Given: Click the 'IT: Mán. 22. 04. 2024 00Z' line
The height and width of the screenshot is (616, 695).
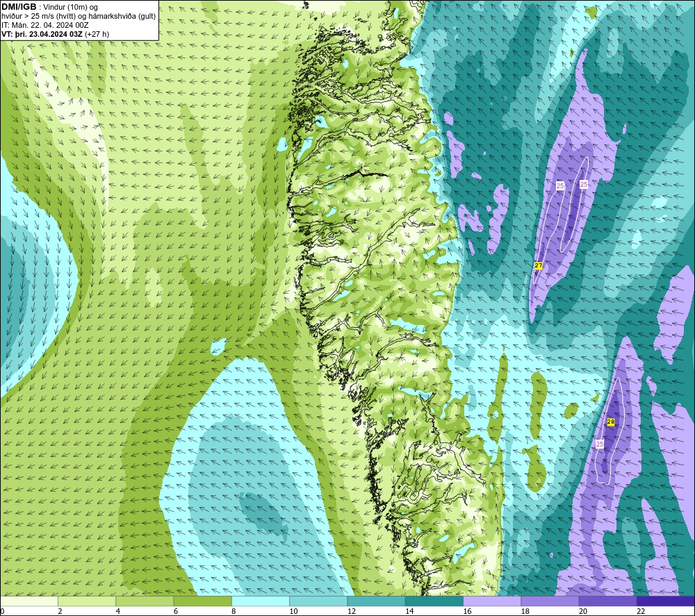Looking at the screenshot, I should click(44, 25).
